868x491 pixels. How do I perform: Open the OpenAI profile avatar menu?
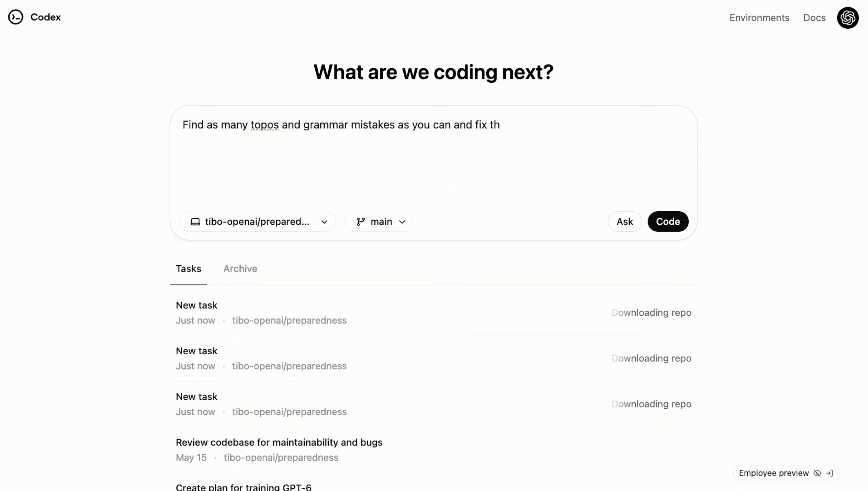tap(847, 18)
